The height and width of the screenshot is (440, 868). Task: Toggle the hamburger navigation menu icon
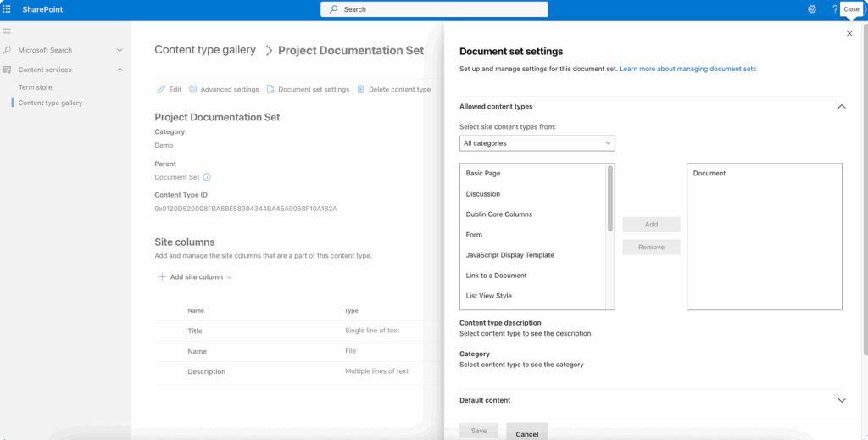click(8, 31)
